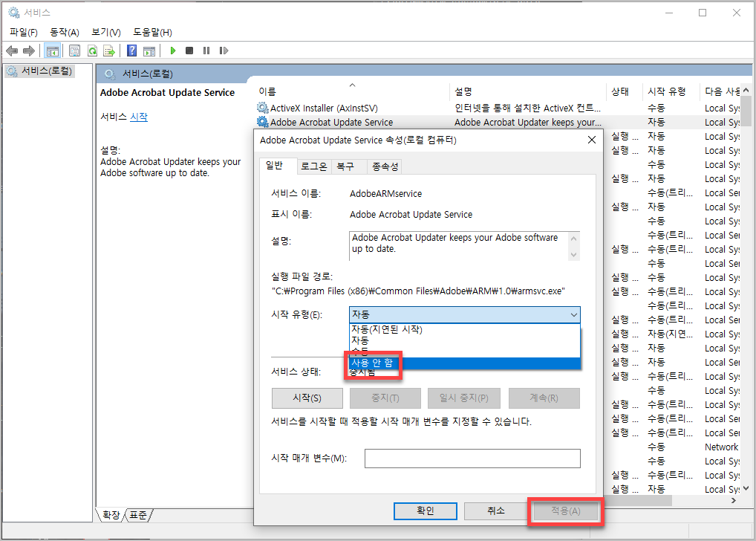The image size is (756, 541).
Task: Toggle the show/hide action pane icon
Action: pos(149,51)
